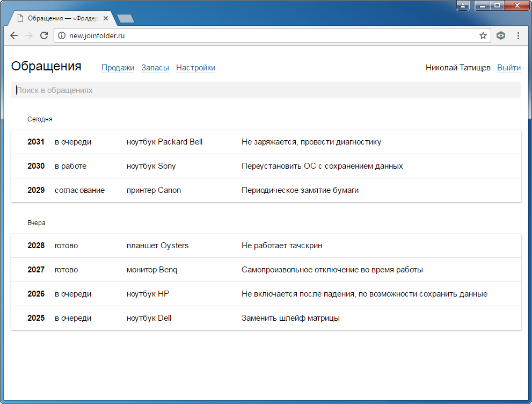
Task: Open the Продажи section
Action: [x=118, y=68]
